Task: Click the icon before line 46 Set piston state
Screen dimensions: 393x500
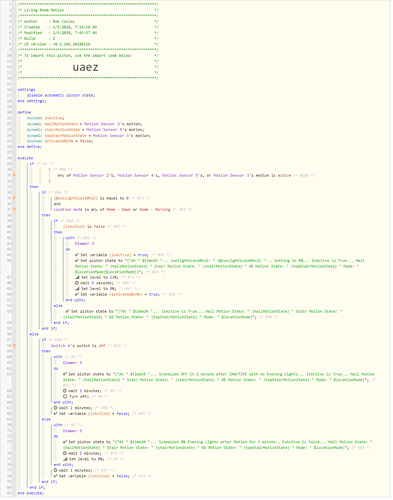Action: click(77, 260)
